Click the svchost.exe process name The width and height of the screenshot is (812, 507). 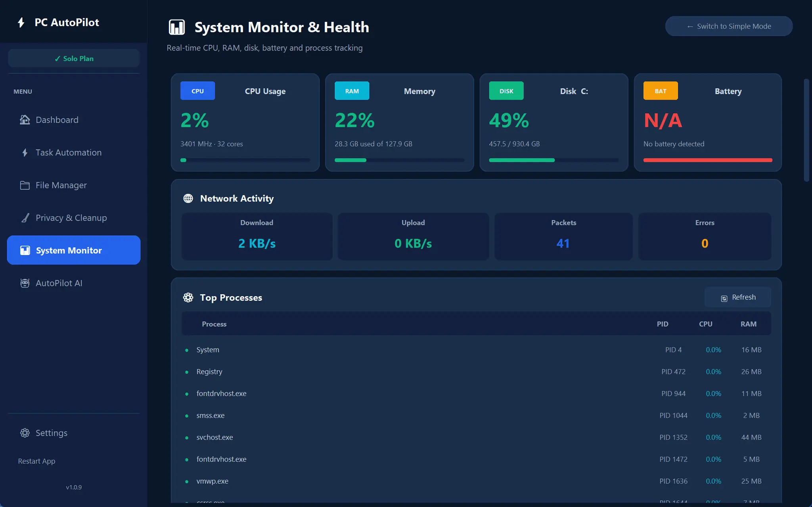214,437
